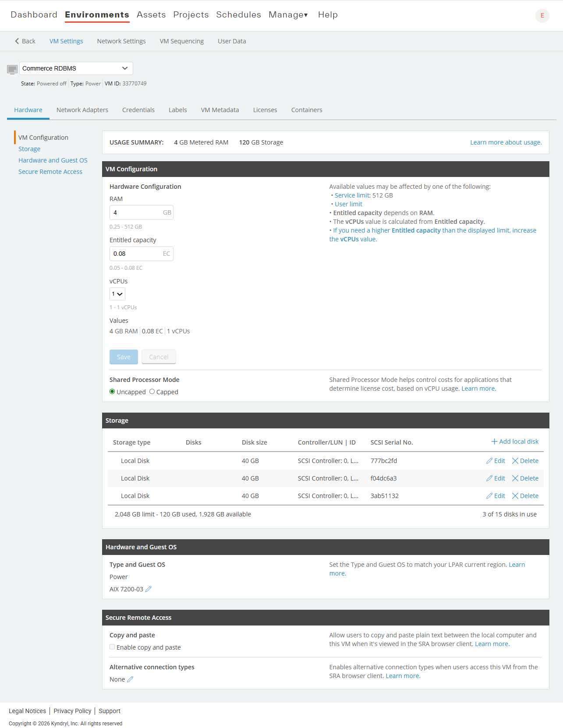Click in the RAM input field
The width and height of the screenshot is (563, 728).
tap(141, 212)
